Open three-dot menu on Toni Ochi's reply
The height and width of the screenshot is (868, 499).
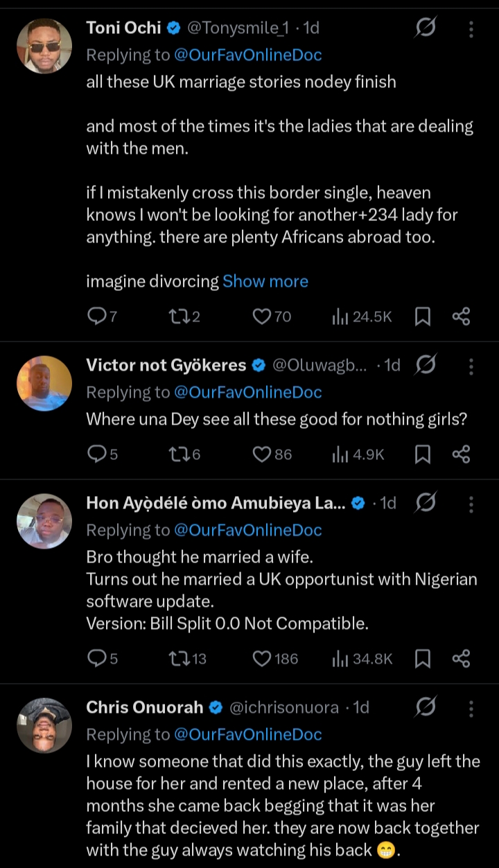click(471, 28)
